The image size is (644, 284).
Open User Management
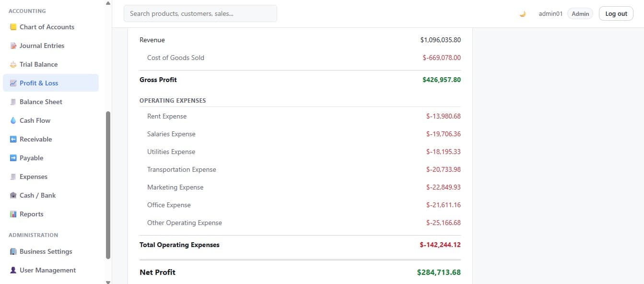click(51, 270)
